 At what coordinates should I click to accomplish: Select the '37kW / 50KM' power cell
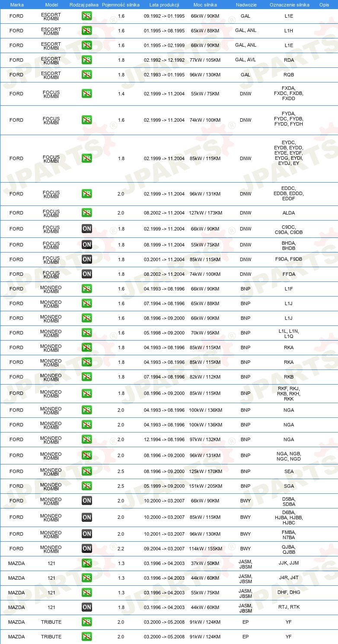point(206,563)
